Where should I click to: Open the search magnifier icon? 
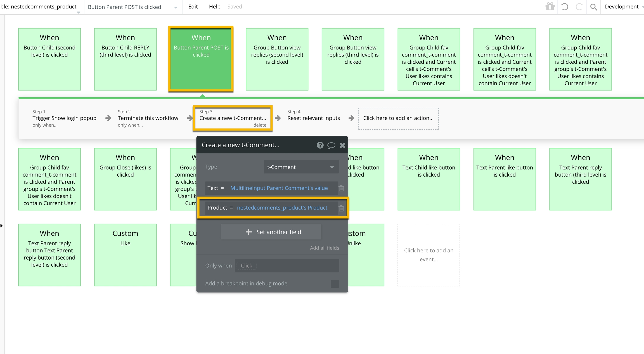pyautogui.click(x=593, y=7)
